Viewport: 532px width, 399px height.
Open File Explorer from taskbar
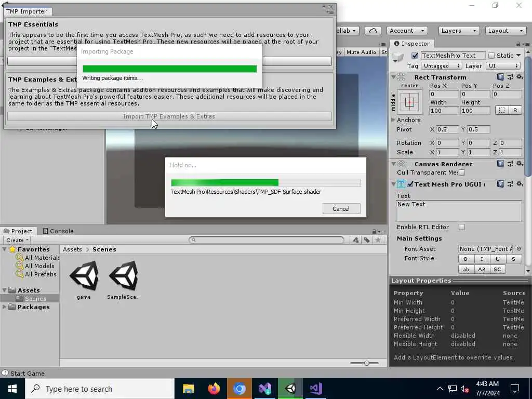(188, 389)
